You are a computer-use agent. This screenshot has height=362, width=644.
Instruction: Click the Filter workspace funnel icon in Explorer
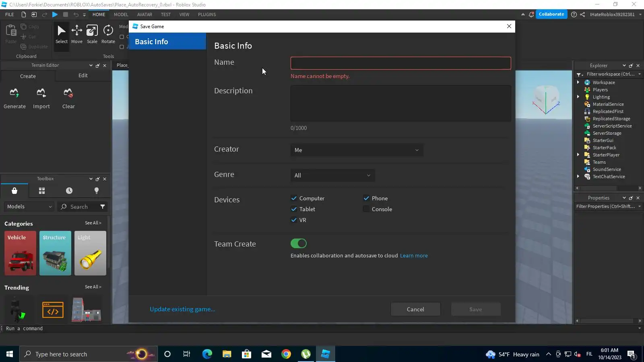(x=579, y=74)
